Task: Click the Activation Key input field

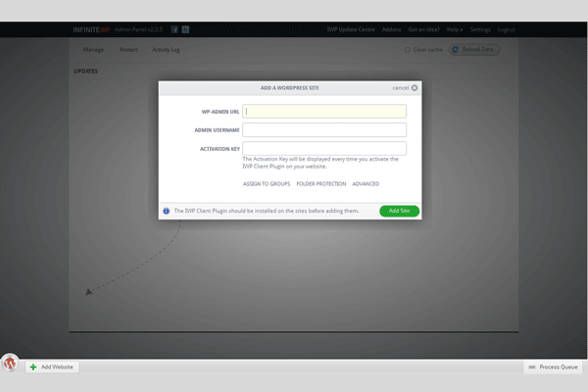Action: (323, 149)
